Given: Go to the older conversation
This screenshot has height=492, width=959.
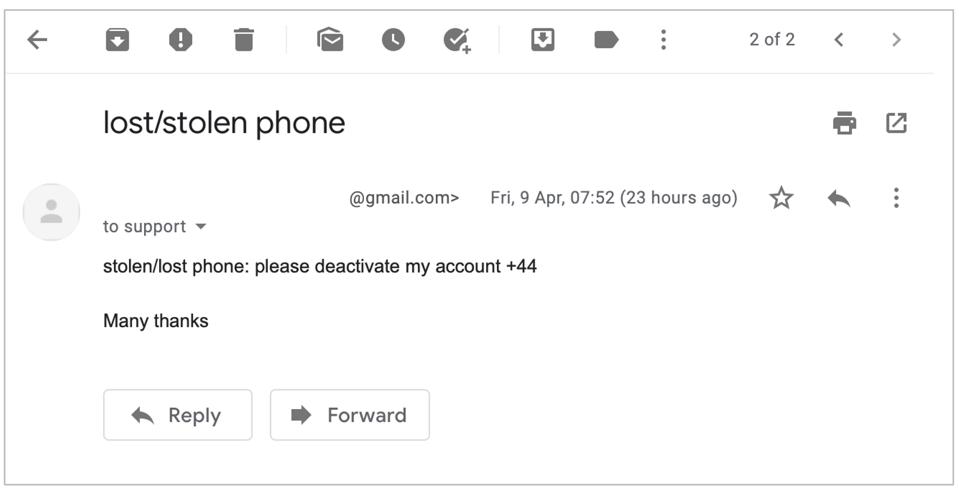Looking at the screenshot, I should pos(896,40).
